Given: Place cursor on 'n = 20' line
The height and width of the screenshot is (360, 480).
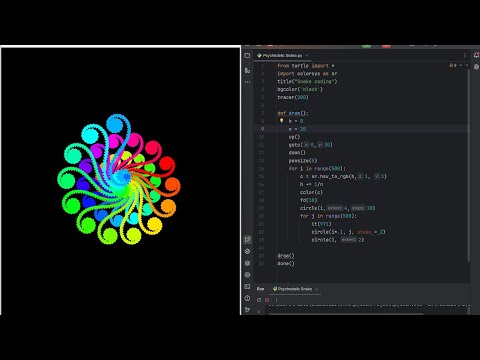Looking at the screenshot, I should [x=297, y=129].
